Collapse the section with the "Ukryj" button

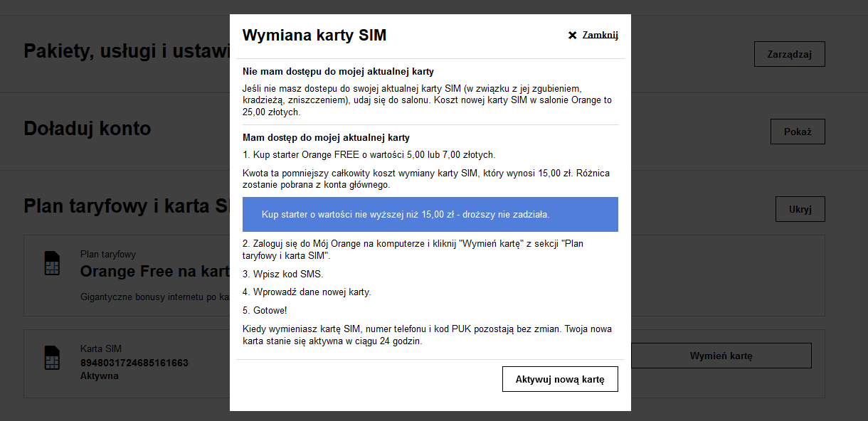click(800, 208)
